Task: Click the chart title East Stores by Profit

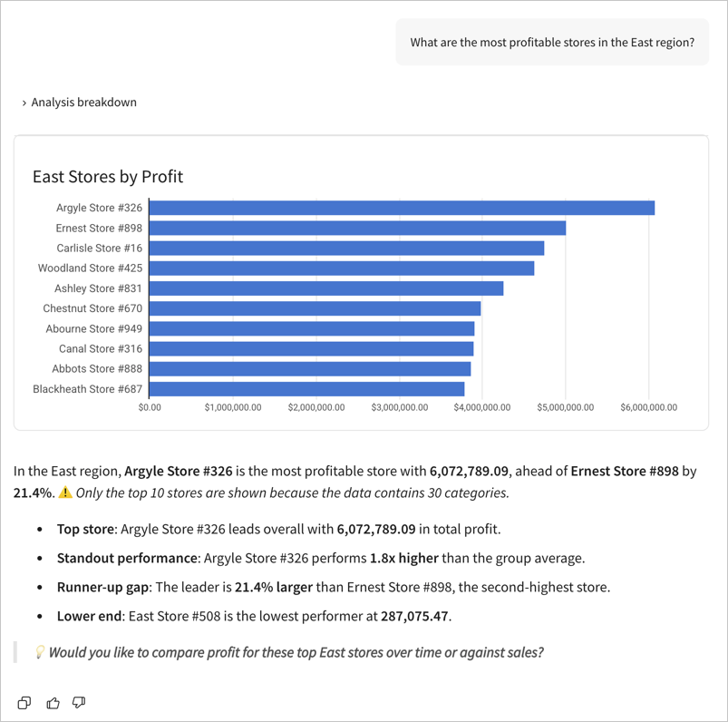Action: (107, 176)
